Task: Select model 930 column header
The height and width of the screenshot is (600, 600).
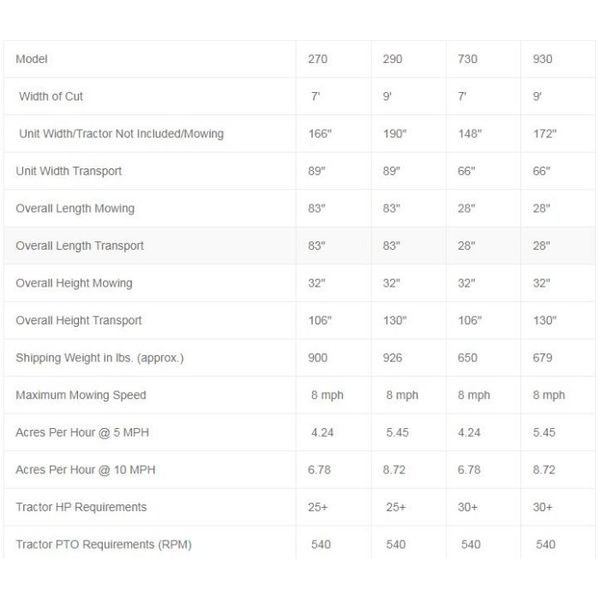Action: click(542, 59)
